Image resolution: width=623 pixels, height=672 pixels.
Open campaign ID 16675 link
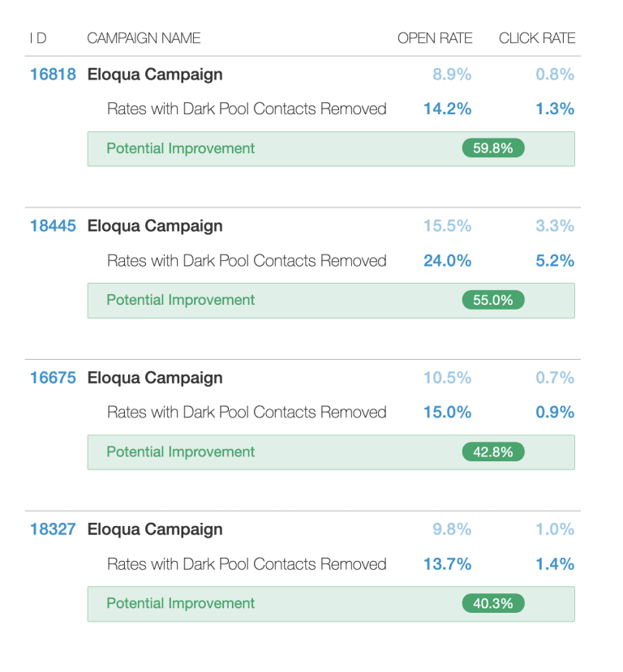[x=53, y=378]
